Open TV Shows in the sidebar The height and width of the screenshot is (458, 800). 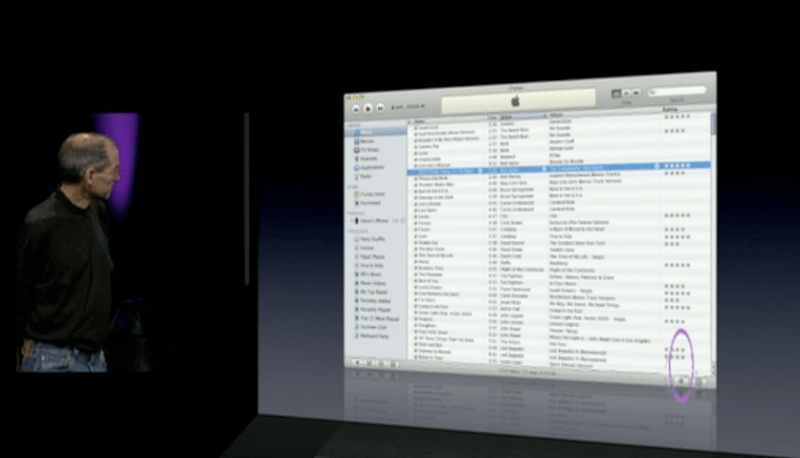(x=368, y=150)
